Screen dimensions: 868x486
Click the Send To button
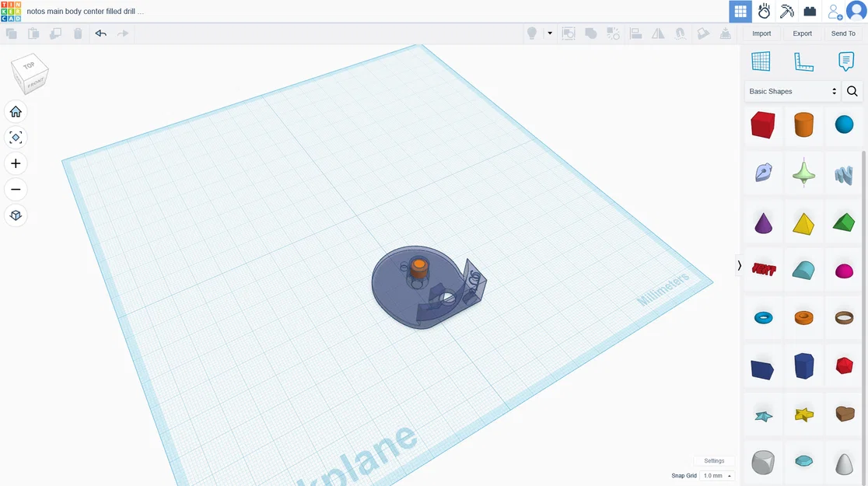843,33
